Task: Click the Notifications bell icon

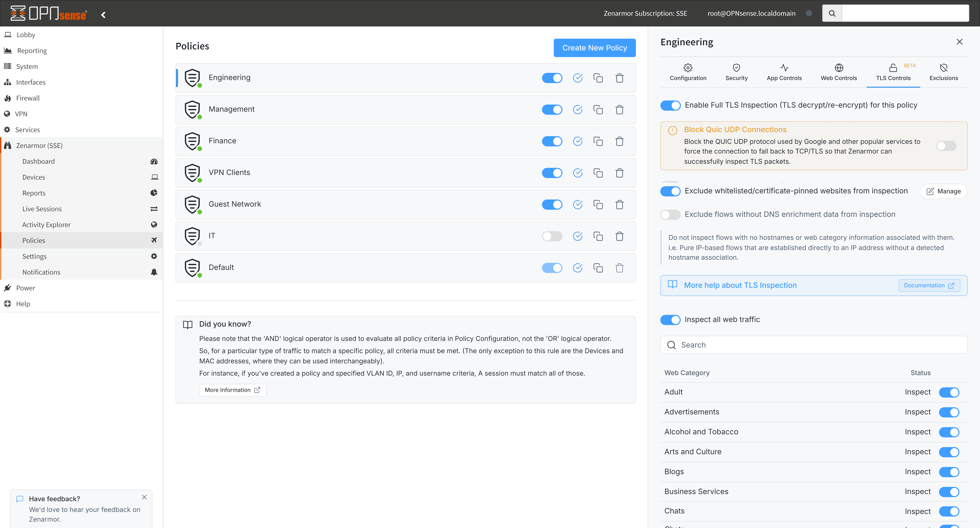Action: point(154,272)
